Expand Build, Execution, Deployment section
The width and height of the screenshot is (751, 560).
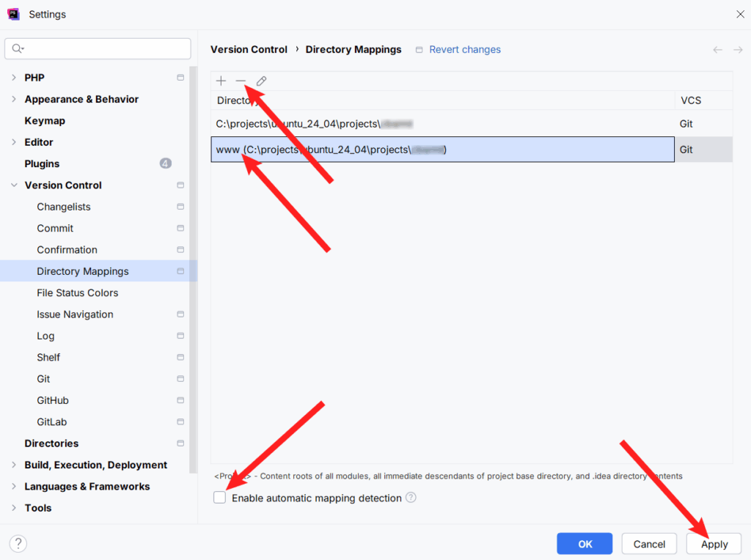[14, 465]
